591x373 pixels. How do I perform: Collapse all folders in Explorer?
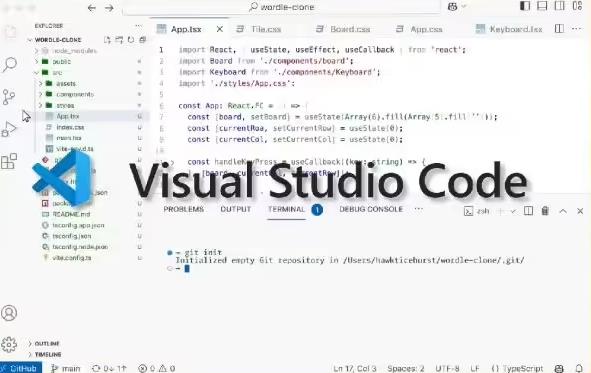tap(142, 40)
